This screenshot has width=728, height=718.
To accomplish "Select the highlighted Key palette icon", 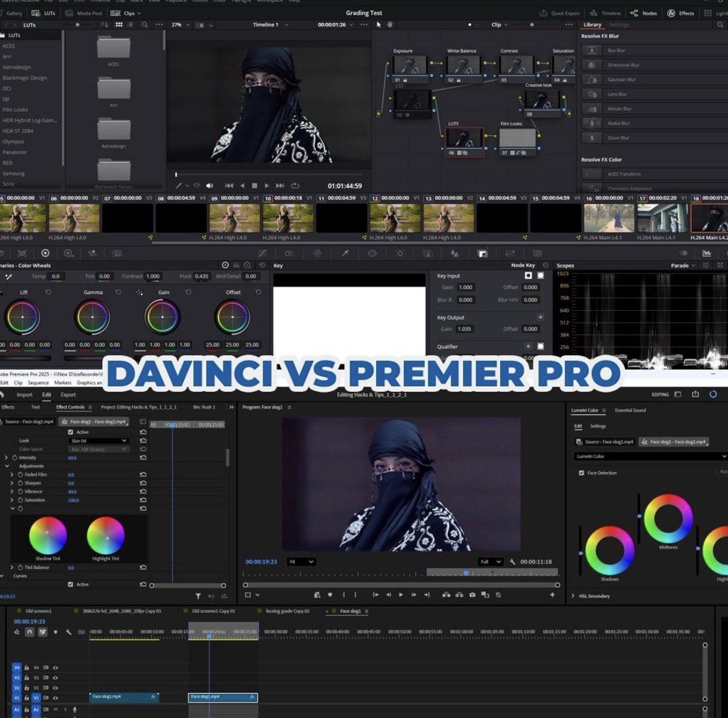I will (x=483, y=253).
